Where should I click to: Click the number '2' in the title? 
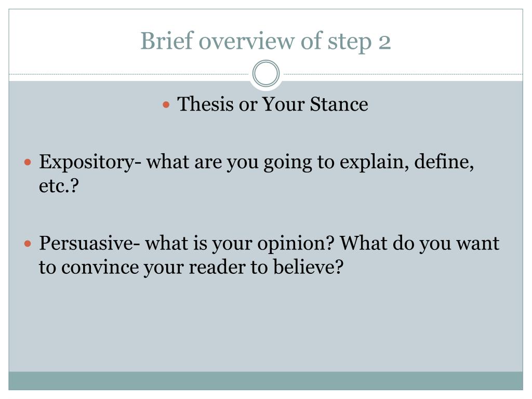[385, 42]
